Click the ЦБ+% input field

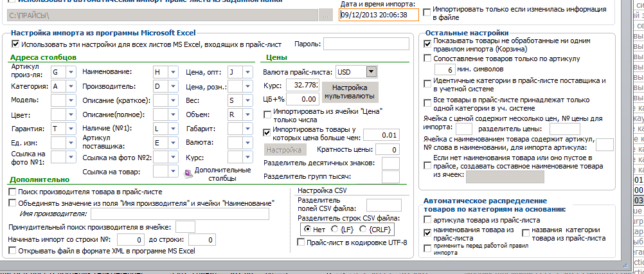point(302,99)
